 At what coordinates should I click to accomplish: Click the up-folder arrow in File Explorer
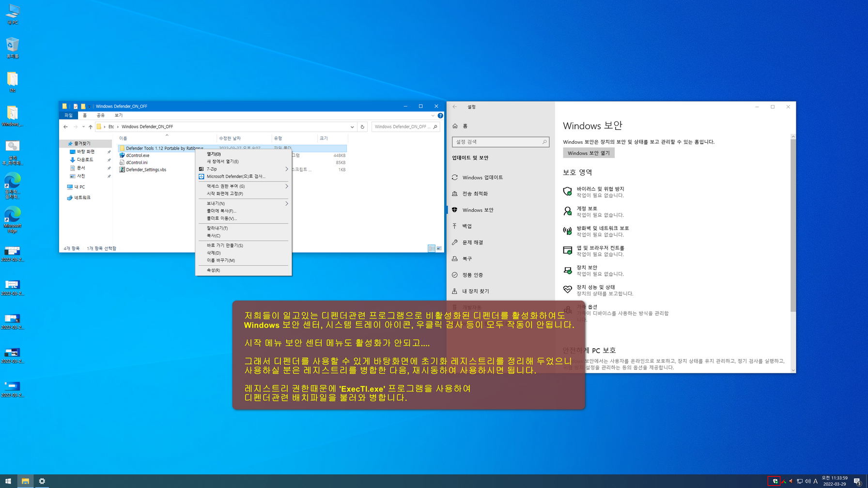tap(91, 127)
